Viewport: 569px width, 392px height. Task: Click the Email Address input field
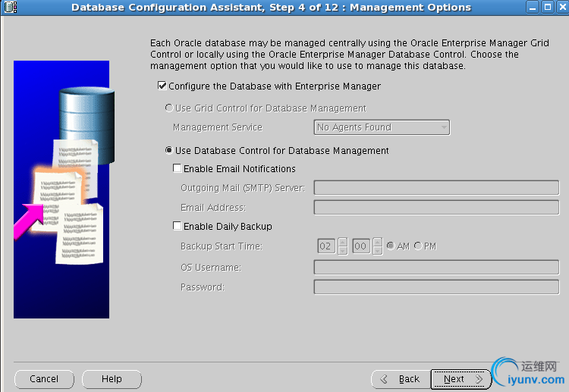coord(436,208)
